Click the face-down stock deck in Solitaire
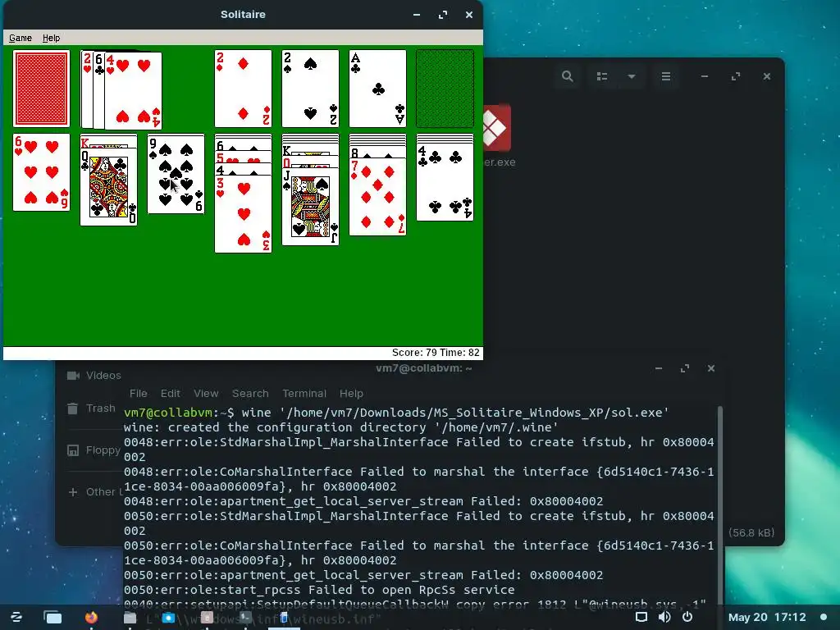This screenshot has height=630, width=840. (41, 89)
